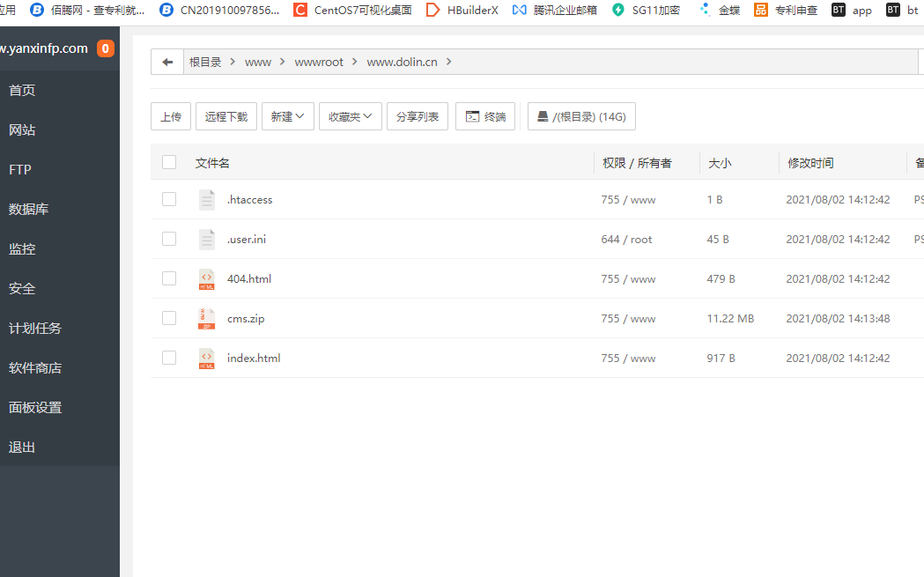Go to wwwroot in breadcrumb
This screenshot has height=577, width=924.
coord(319,62)
